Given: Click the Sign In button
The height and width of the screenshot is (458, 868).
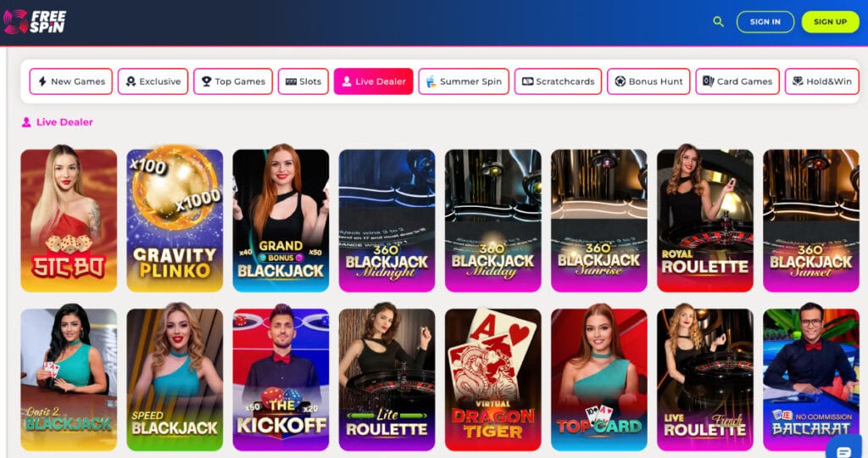Looking at the screenshot, I should (x=765, y=21).
